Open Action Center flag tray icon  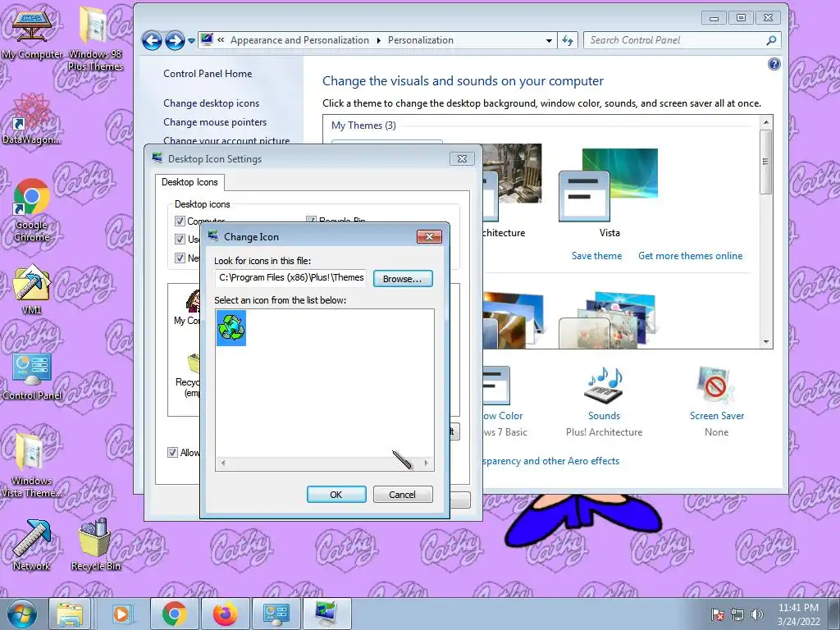717,614
